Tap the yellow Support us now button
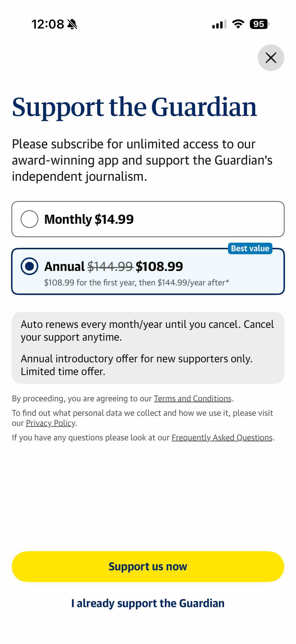 pos(148,566)
